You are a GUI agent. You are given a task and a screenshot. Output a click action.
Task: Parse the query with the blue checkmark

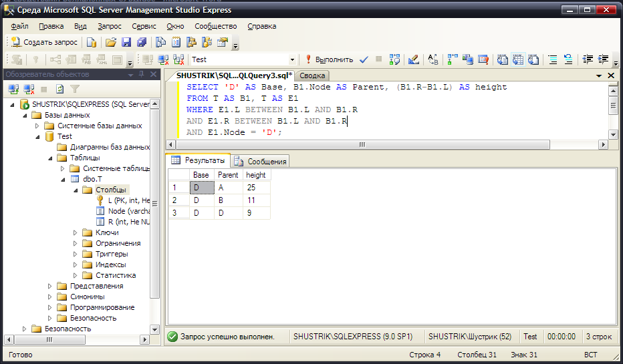click(364, 59)
